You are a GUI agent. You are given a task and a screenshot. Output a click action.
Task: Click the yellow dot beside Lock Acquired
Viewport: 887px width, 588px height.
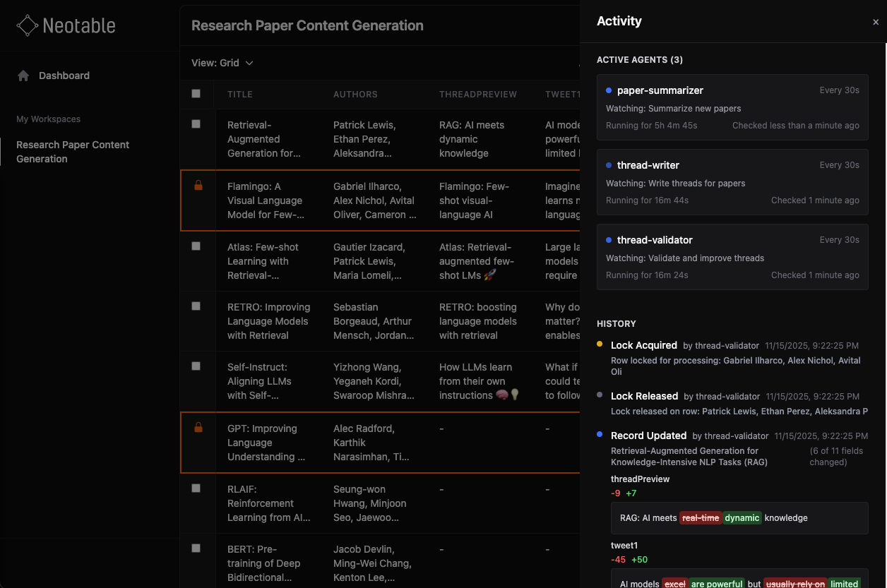(x=600, y=345)
